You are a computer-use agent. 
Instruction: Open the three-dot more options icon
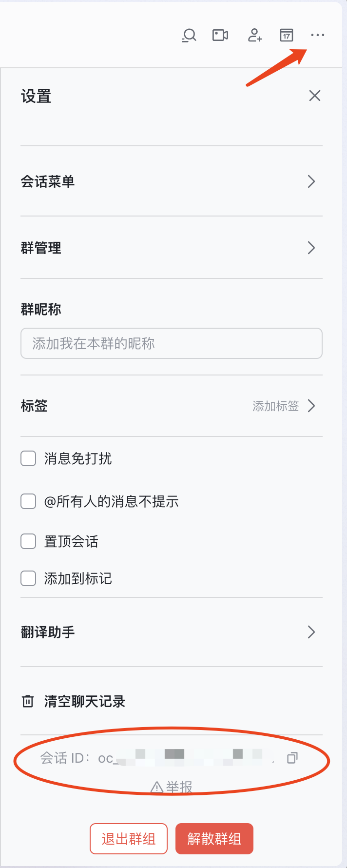coord(317,35)
